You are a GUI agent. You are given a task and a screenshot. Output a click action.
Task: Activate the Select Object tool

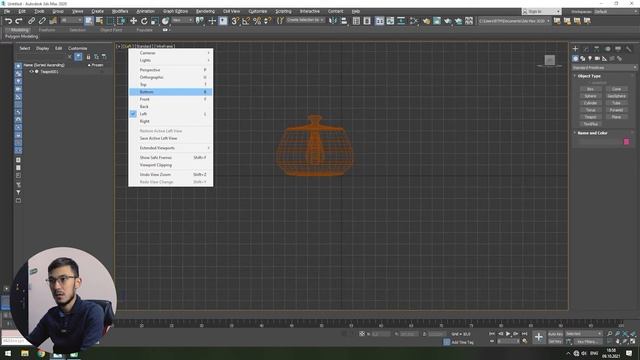click(x=89, y=21)
